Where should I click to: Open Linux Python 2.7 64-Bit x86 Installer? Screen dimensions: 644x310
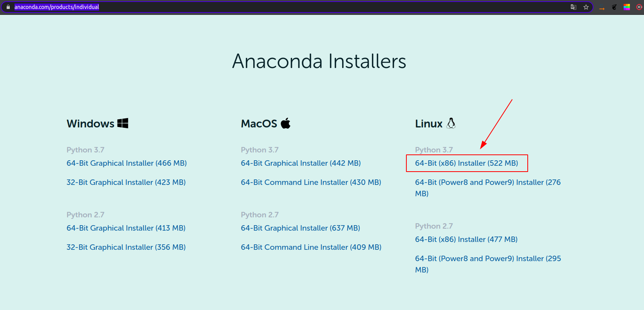pos(466,239)
